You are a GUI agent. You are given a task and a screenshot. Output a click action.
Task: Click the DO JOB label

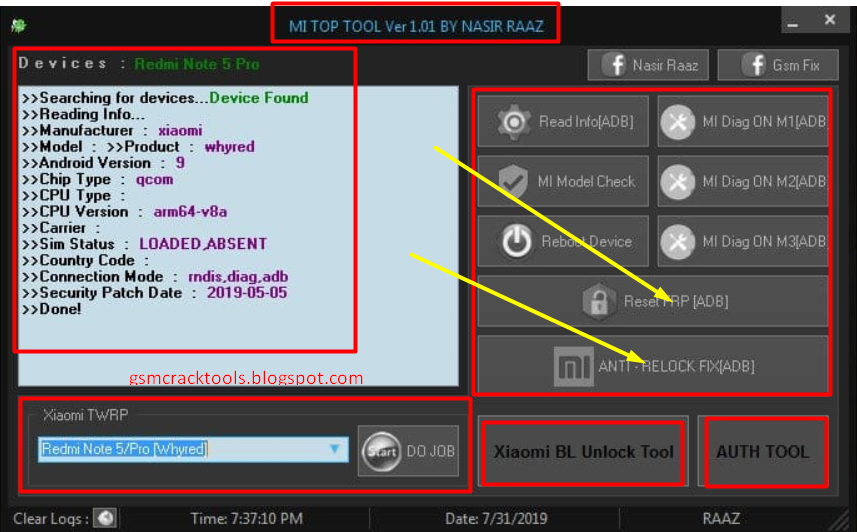point(431,451)
